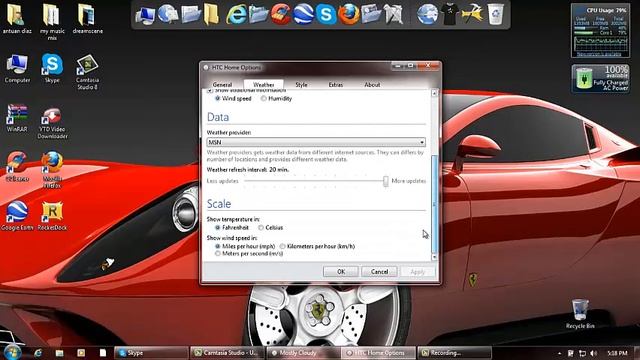Select the Skype desktop shortcut
Screen dimensions: 640x360
pos(52,69)
